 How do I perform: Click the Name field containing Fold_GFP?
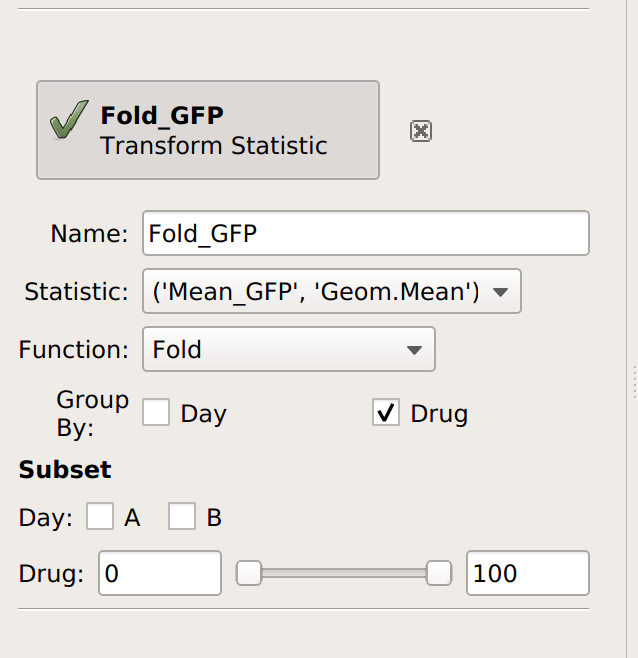pos(366,233)
